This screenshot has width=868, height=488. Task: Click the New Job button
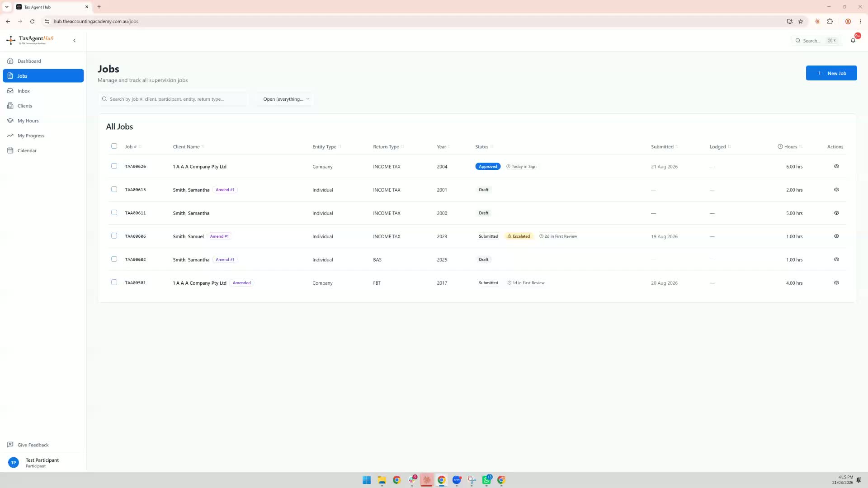(831, 73)
